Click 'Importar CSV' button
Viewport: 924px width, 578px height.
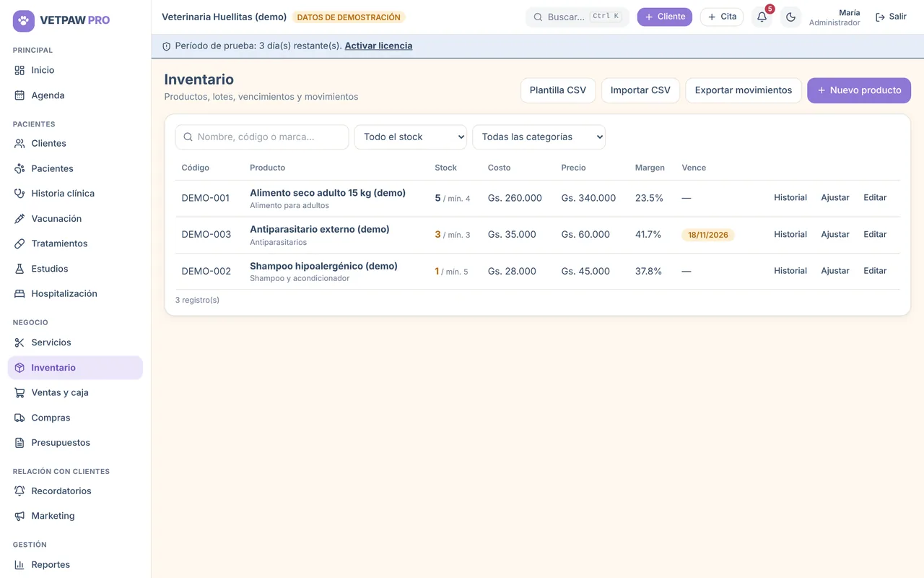pyautogui.click(x=640, y=90)
